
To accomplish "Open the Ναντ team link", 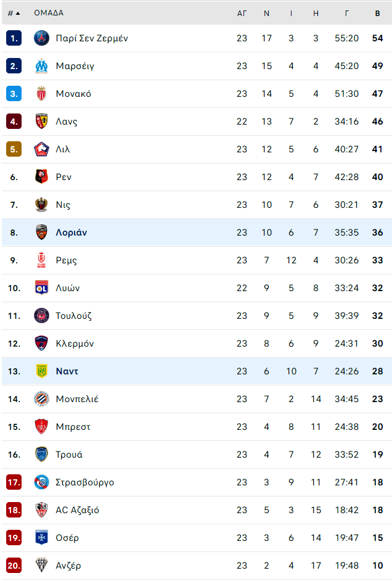I will (67, 371).
